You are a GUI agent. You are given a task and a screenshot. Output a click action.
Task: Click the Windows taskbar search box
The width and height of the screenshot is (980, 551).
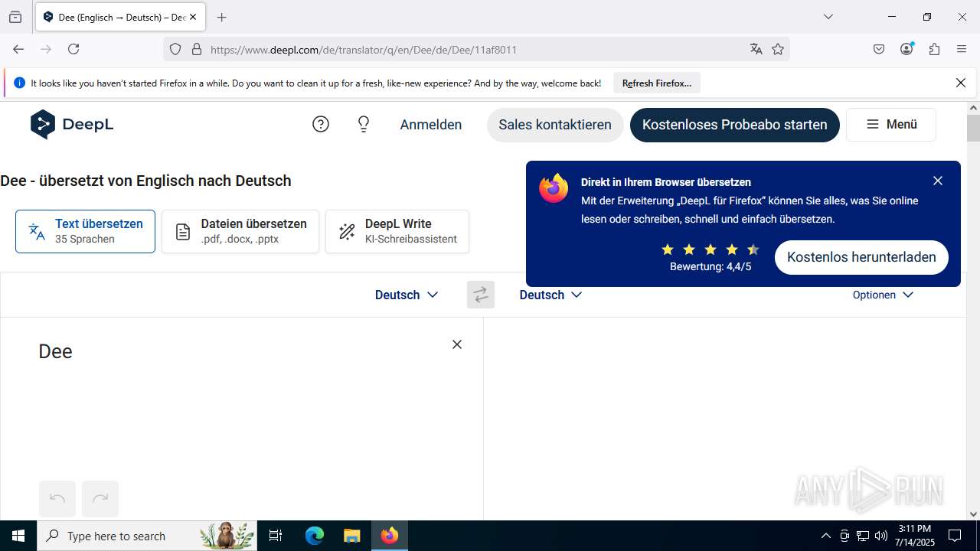pos(147,536)
